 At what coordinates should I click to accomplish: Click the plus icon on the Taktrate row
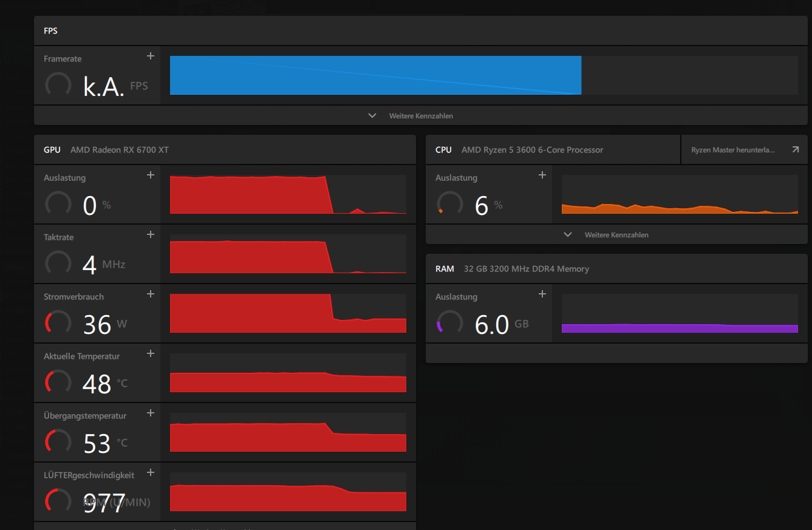(x=151, y=235)
